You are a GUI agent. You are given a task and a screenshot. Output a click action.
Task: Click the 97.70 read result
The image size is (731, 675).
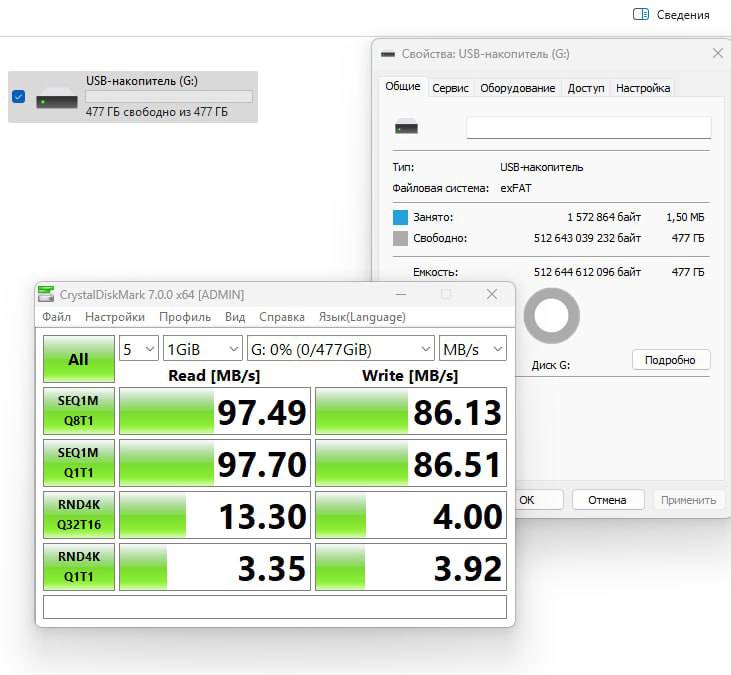tap(215, 463)
